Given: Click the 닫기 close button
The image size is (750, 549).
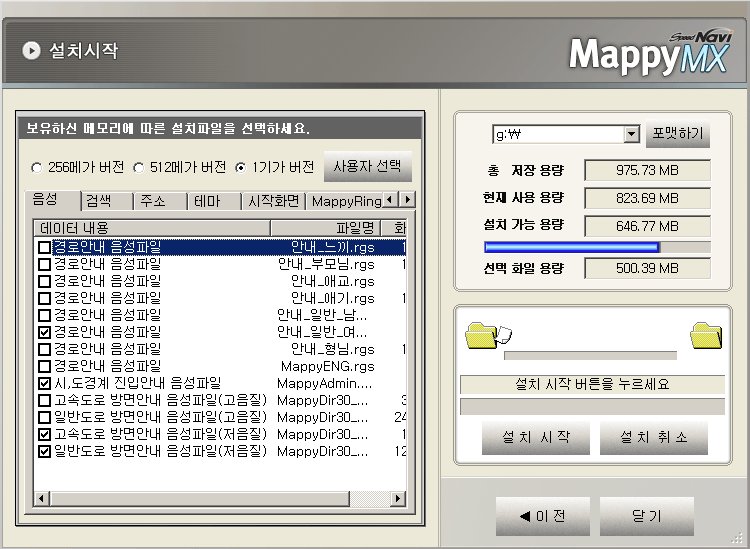Looking at the screenshot, I should click(x=647, y=516).
